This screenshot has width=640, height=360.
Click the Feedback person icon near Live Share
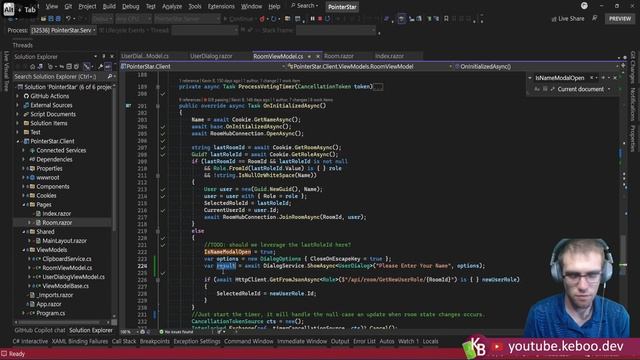click(x=595, y=18)
